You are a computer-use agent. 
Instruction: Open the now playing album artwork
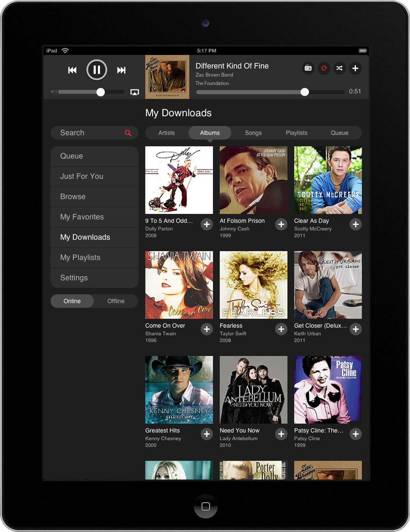coord(167,77)
